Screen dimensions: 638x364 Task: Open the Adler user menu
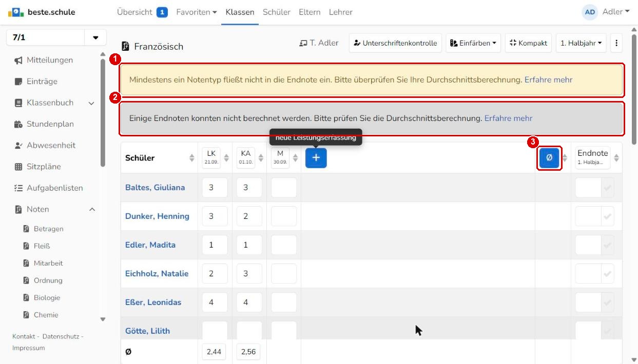click(x=616, y=12)
